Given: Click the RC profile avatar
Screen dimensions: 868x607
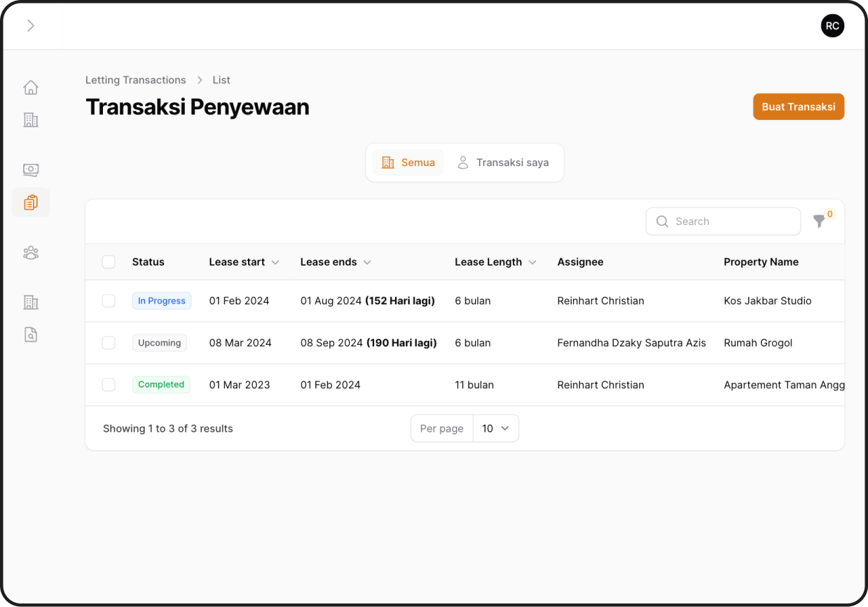Looking at the screenshot, I should point(832,26).
